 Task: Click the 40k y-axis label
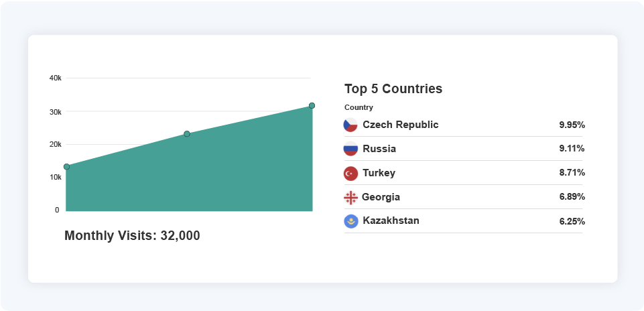tap(55, 78)
